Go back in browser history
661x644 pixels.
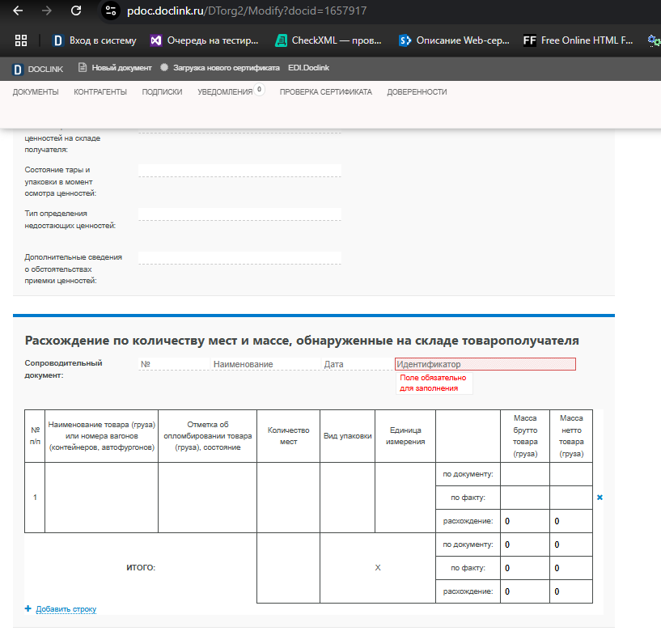18,11
